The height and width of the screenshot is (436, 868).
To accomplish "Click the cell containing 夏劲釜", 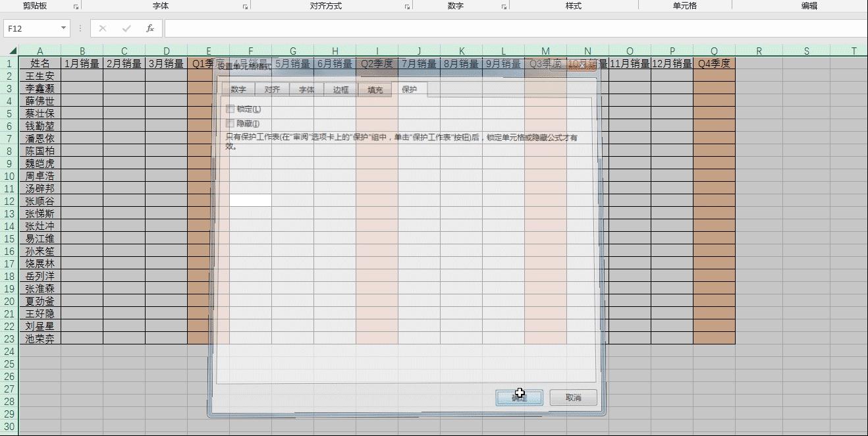I will 40,301.
